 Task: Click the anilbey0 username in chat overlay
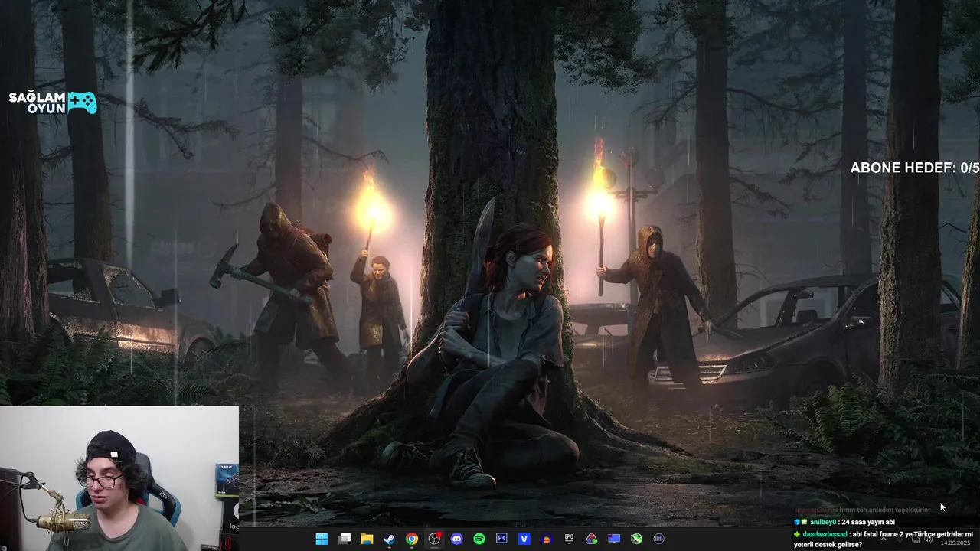coord(823,522)
